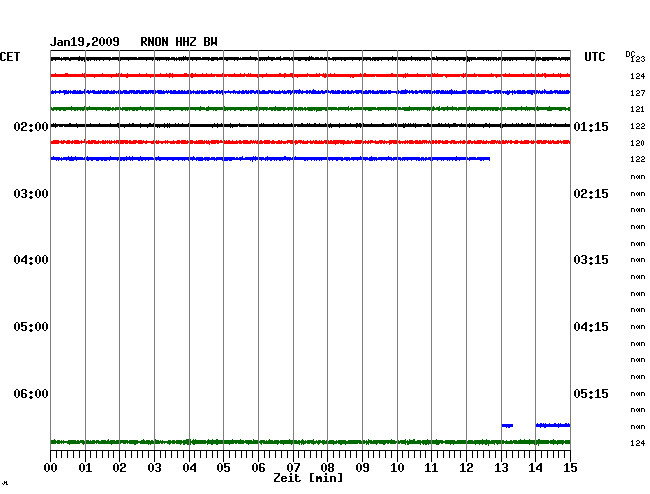Click minute label 08 on the time axis
This screenshot has width=650, height=494.
coord(327,468)
